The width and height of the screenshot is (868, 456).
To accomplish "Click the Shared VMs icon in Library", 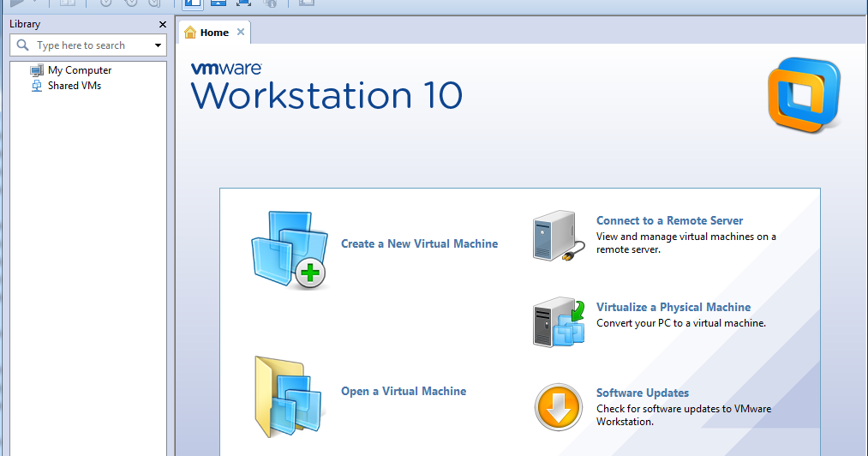I will (x=37, y=86).
